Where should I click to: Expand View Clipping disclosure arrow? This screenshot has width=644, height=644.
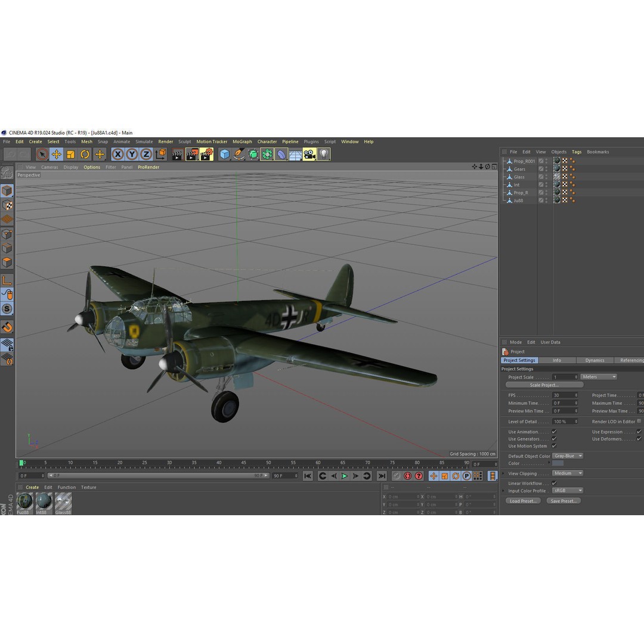(x=504, y=473)
